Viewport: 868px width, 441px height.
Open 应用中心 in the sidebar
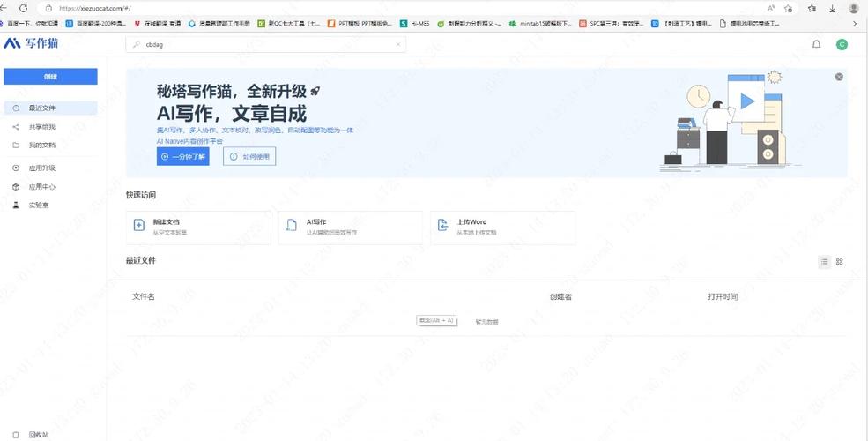[x=50, y=187]
